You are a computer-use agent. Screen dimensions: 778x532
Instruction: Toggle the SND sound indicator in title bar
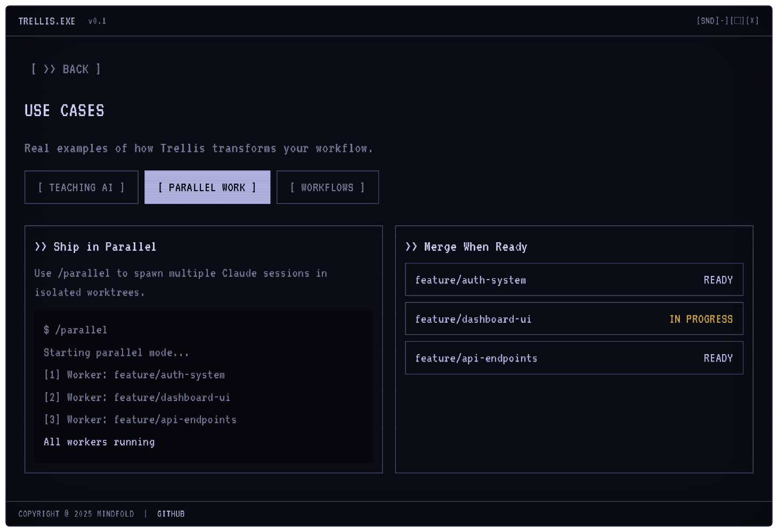click(707, 21)
